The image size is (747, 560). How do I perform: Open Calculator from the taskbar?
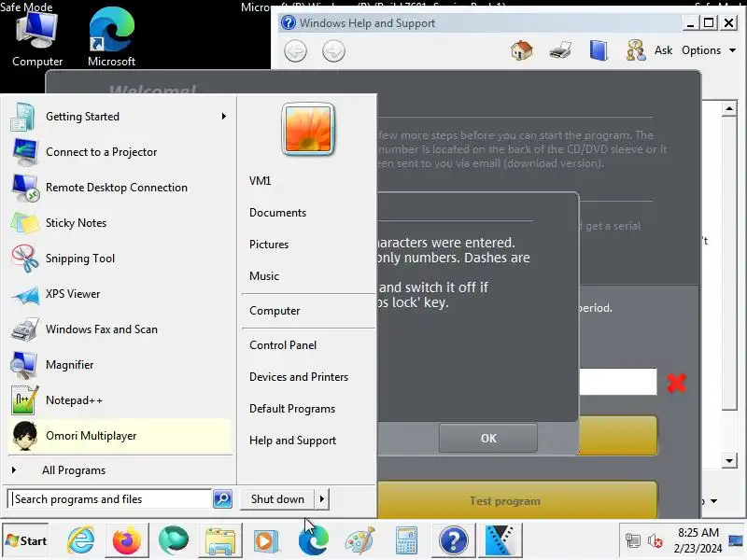(x=406, y=540)
